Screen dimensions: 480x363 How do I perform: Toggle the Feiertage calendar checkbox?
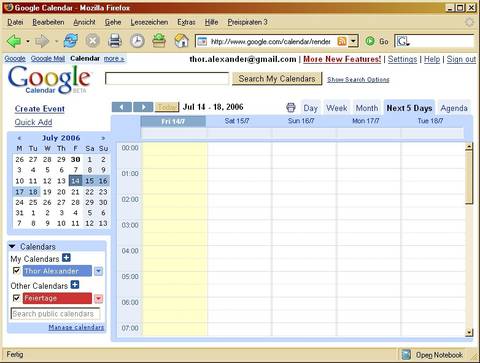pos(16,298)
